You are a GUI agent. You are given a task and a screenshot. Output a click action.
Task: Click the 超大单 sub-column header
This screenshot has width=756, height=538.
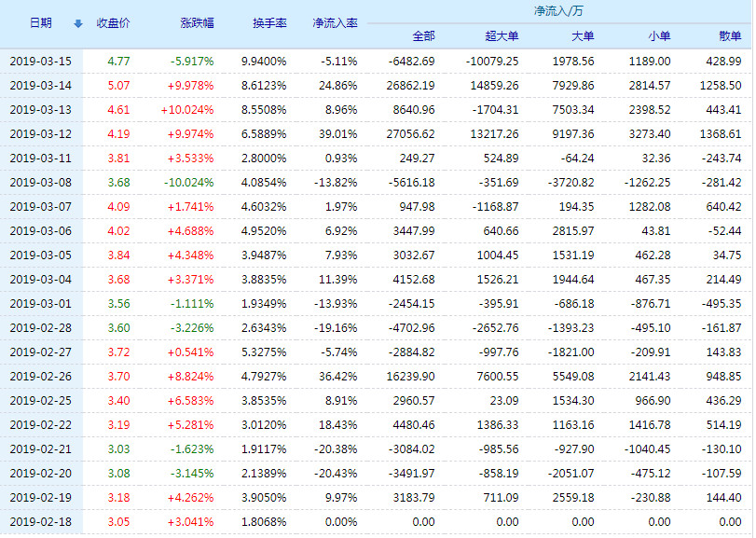[502, 35]
